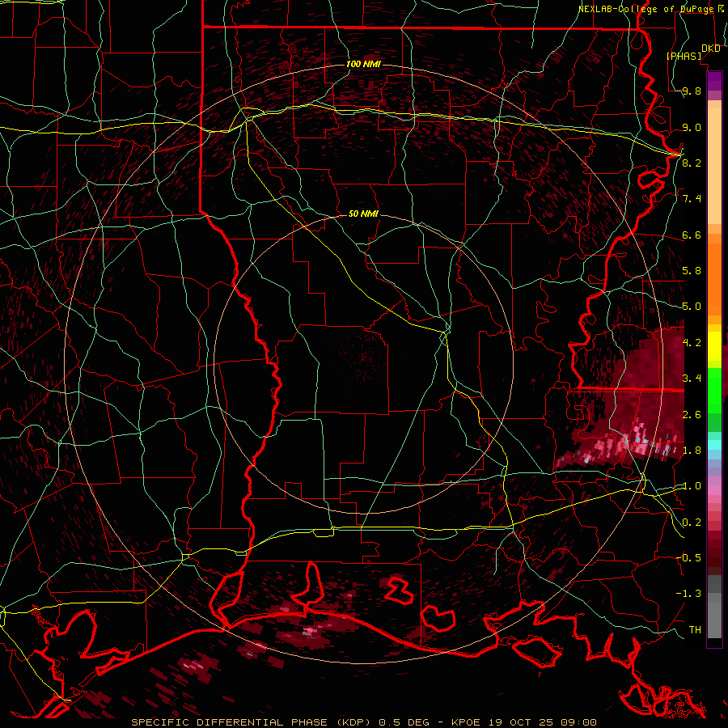Click the 4.2 value on the color scale

(692, 342)
